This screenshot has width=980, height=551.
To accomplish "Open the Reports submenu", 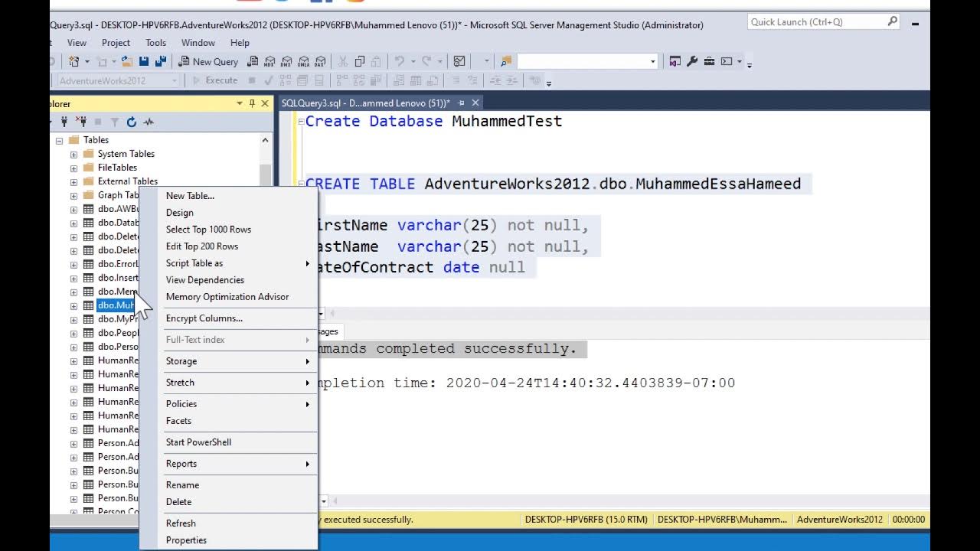I will click(227, 464).
